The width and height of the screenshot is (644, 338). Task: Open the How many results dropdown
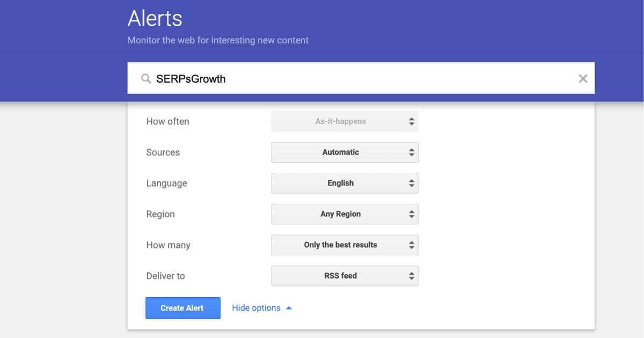[x=345, y=245]
